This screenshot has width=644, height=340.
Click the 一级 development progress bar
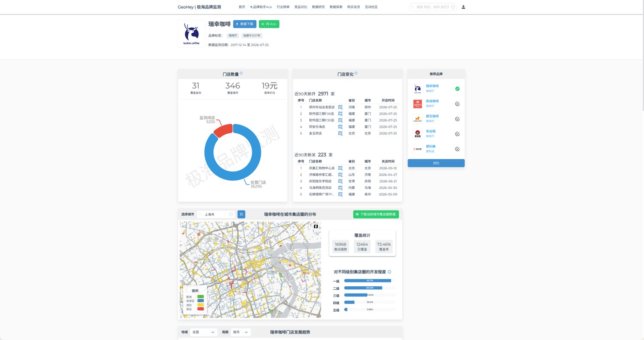click(370, 281)
